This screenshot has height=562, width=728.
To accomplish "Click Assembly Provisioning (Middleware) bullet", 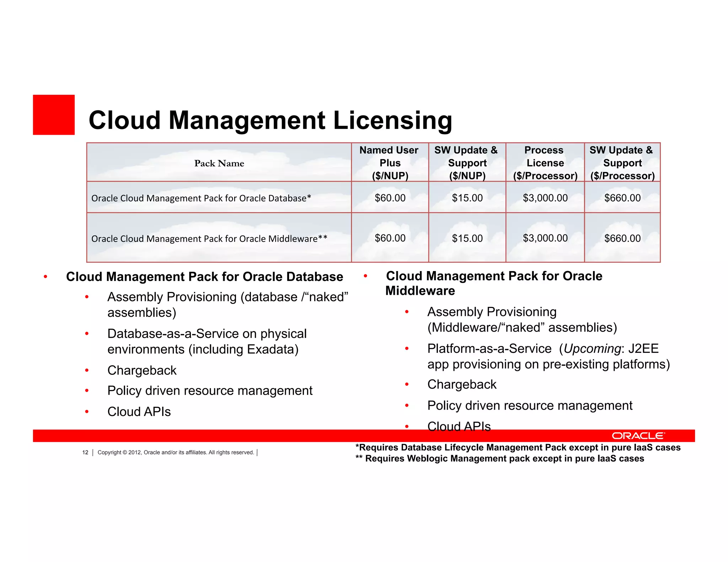I will pos(522,319).
